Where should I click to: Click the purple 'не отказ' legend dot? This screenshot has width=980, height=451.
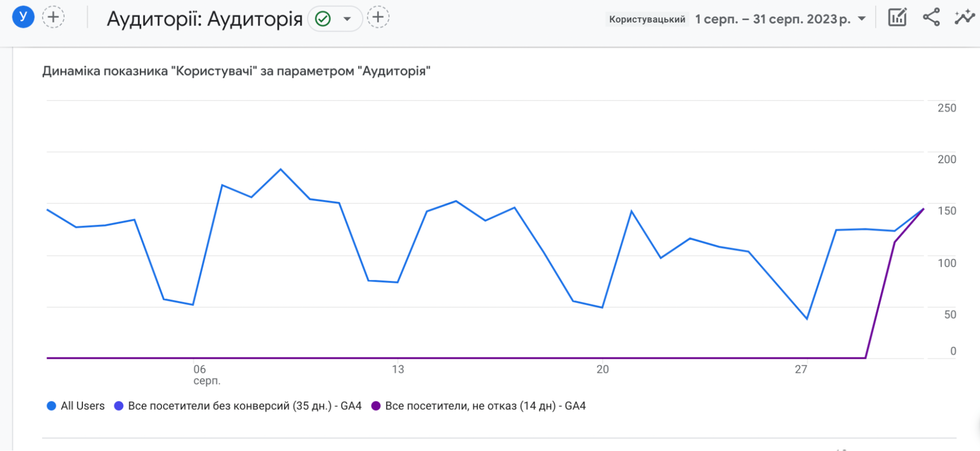coord(376,406)
